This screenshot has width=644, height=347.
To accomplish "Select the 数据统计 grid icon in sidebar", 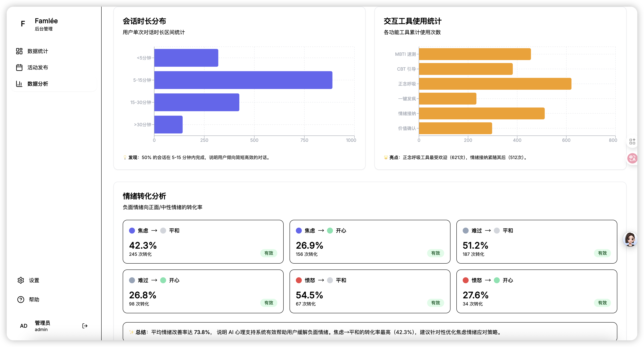I will pyautogui.click(x=19, y=51).
